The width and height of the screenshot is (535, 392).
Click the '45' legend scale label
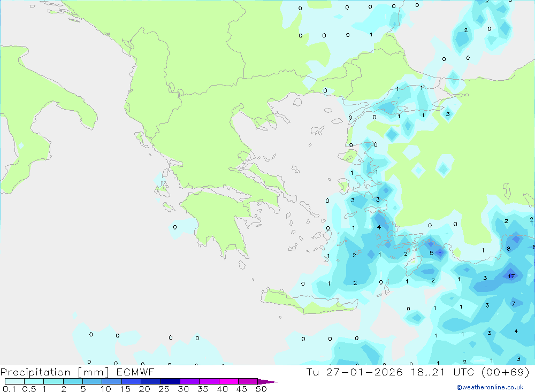coord(242,389)
